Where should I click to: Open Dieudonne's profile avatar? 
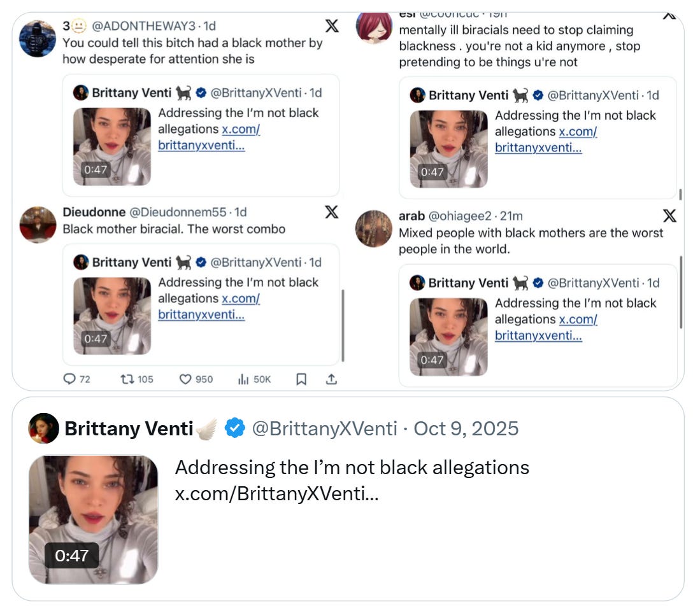tap(38, 225)
